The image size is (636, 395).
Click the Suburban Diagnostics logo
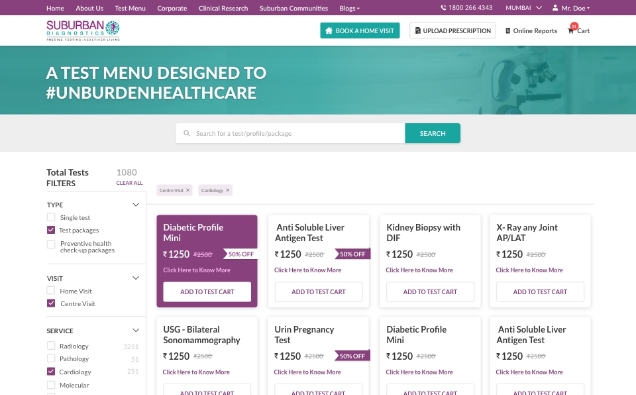coord(83,30)
